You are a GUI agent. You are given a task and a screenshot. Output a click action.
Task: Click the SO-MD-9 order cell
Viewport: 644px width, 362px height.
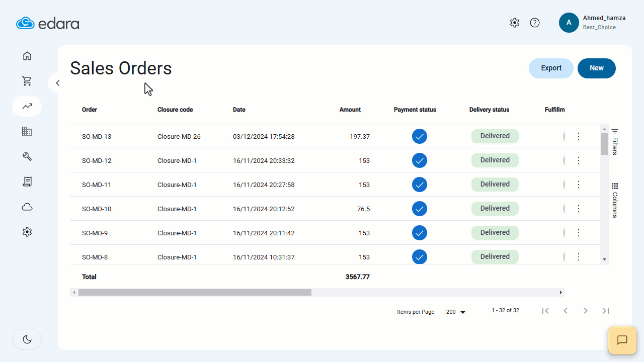coord(95,233)
